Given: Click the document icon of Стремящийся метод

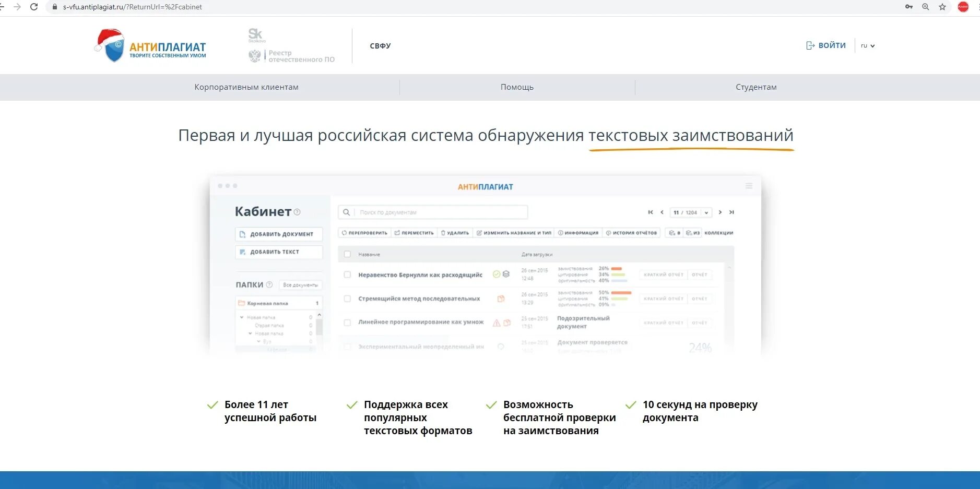Looking at the screenshot, I should pyautogui.click(x=501, y=299).
